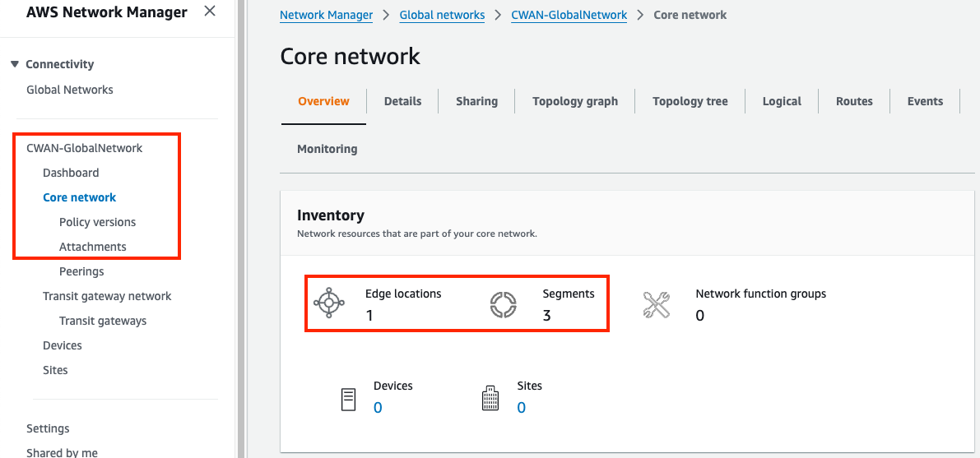Viewport: 980px width, 458px height.
Task: Select CWAN-GlobalNetwork in the sidebar
Action: coord(85,148)
